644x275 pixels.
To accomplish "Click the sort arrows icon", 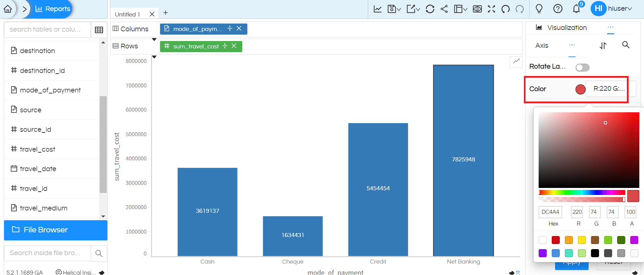I will click(x=603, y=45).
